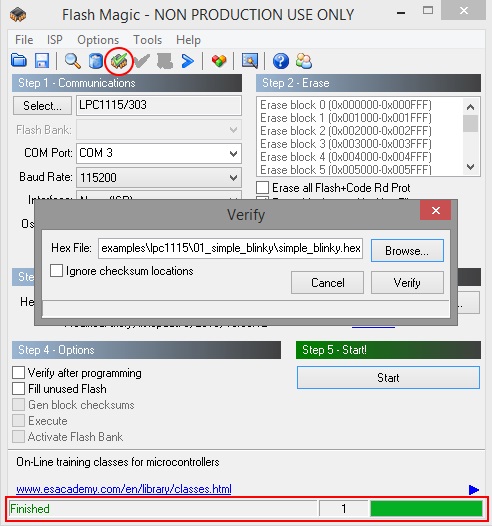Save settings with the floppy disk icon
492x526 pixels.
(x=42, y=61)
